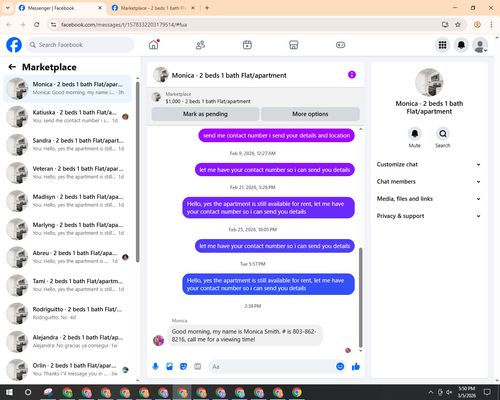
Task: Open the Friends icon in top navigation
Action: pos(200,45)
